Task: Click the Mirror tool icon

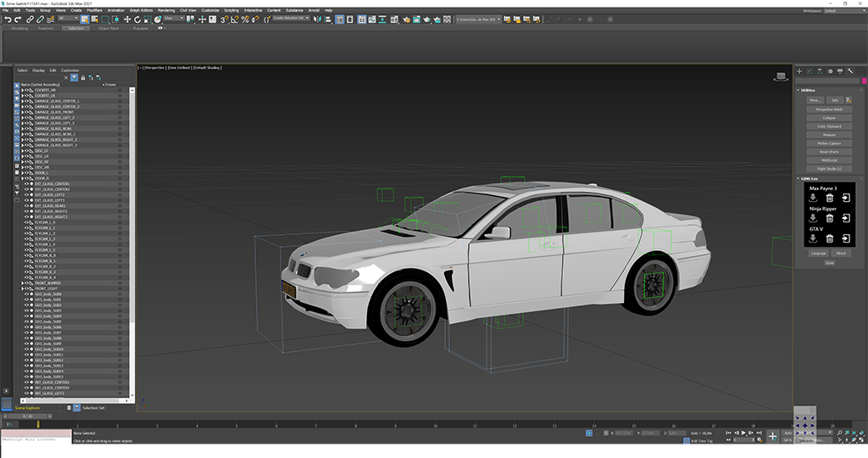Action: click(317, 20)
